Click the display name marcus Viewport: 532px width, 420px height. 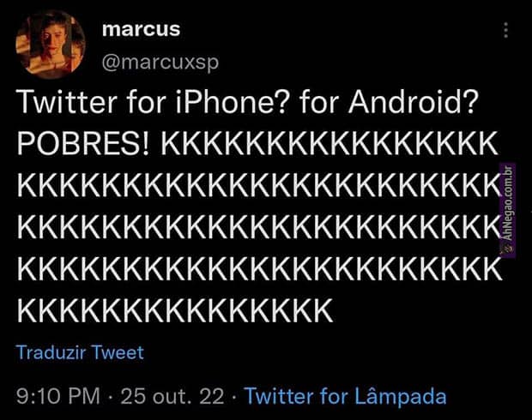[141, 29]
